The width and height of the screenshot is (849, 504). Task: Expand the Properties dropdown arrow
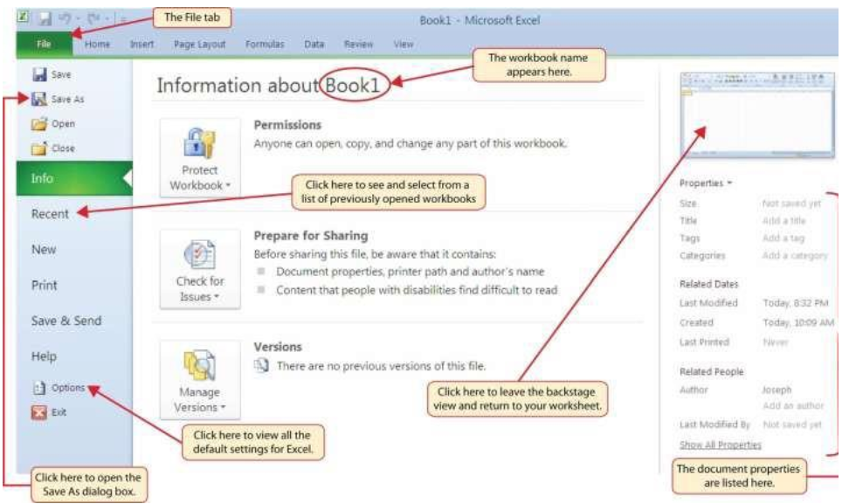729,183
